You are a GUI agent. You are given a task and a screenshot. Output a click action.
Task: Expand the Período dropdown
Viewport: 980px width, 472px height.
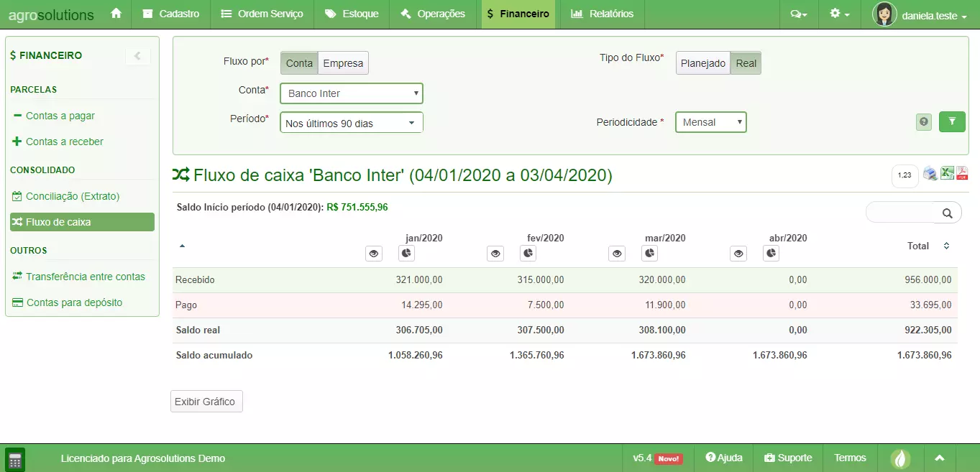coord(351,123)
